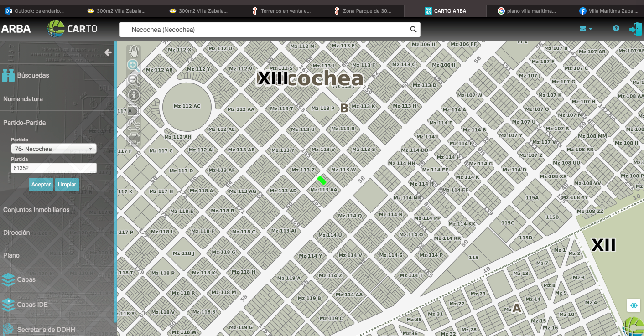Screen dimensions: 644x336
Task: Click the map block labeled Mz 113 P
Action: point(323,109)
